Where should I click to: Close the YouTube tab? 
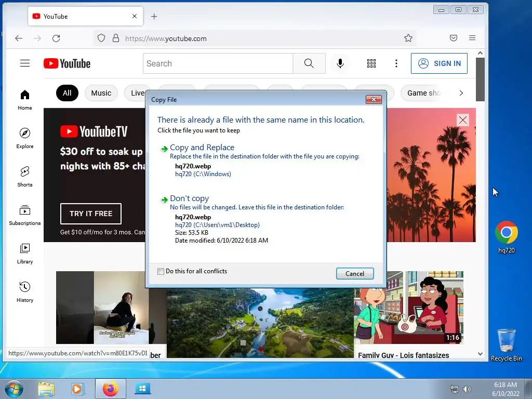[135, 16]
